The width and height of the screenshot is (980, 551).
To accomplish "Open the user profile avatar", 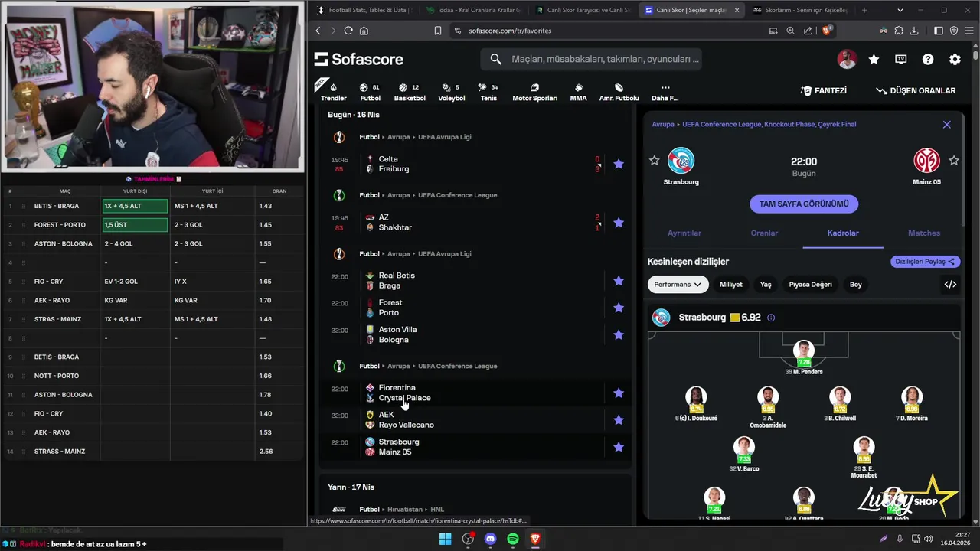I will click(x=847, y=59).
